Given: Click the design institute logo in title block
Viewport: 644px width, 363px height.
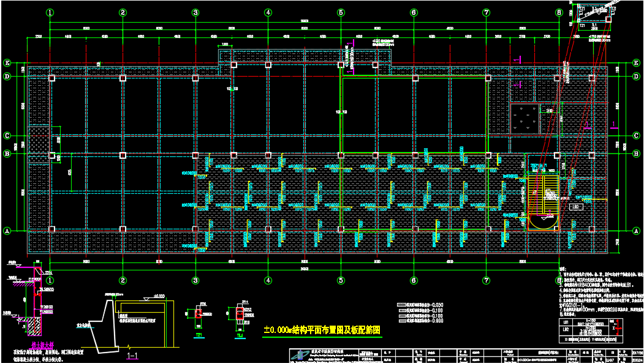Looking at the screenshot, I should 301,354.
